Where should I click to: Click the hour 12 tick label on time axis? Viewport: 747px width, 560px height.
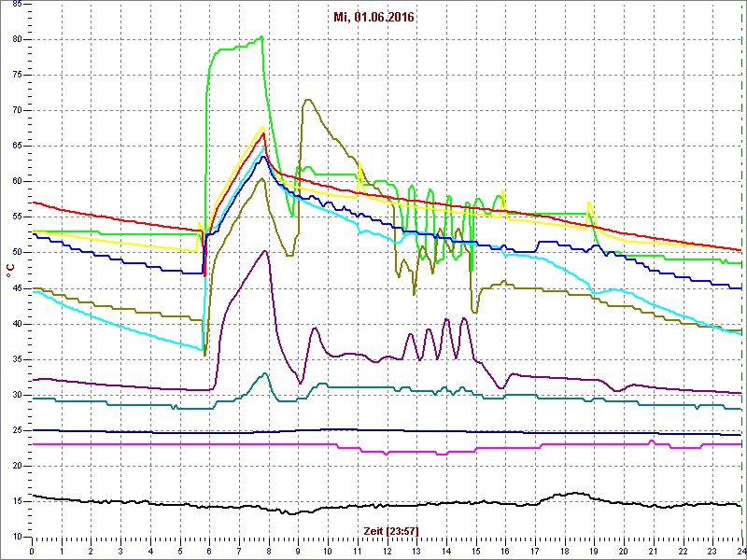(x=387, y=551)
